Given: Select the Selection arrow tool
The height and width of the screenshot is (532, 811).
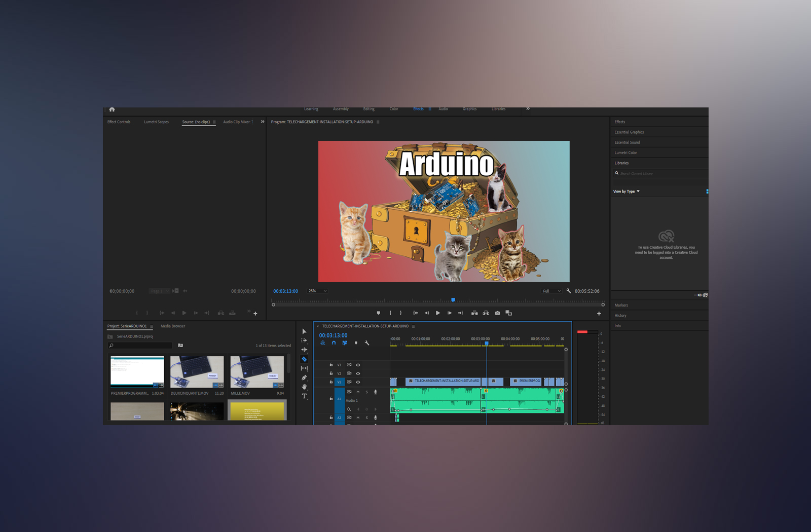Looking at the screenshot, I should pyautogui.click(x=304, y=331).
